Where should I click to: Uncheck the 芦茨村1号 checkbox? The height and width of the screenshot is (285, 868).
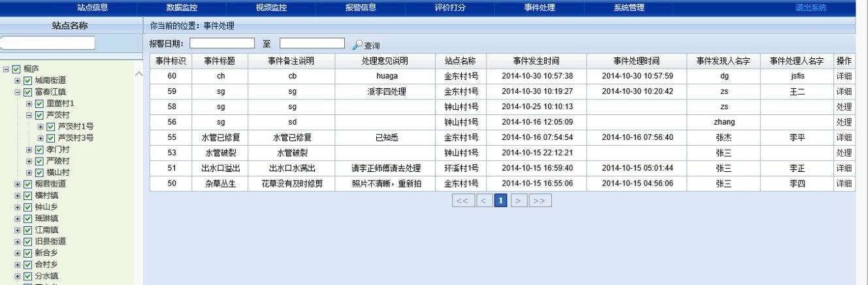51,127
